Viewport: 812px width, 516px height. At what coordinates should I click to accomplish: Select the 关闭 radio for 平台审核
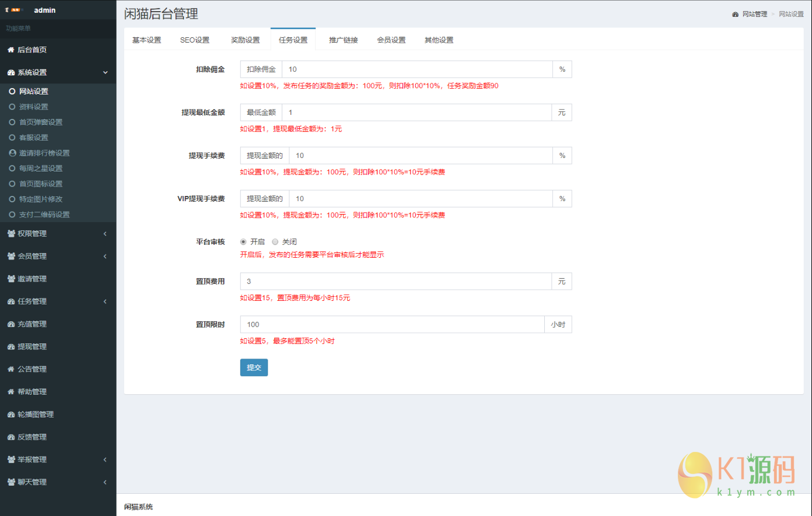click(275, 242)
